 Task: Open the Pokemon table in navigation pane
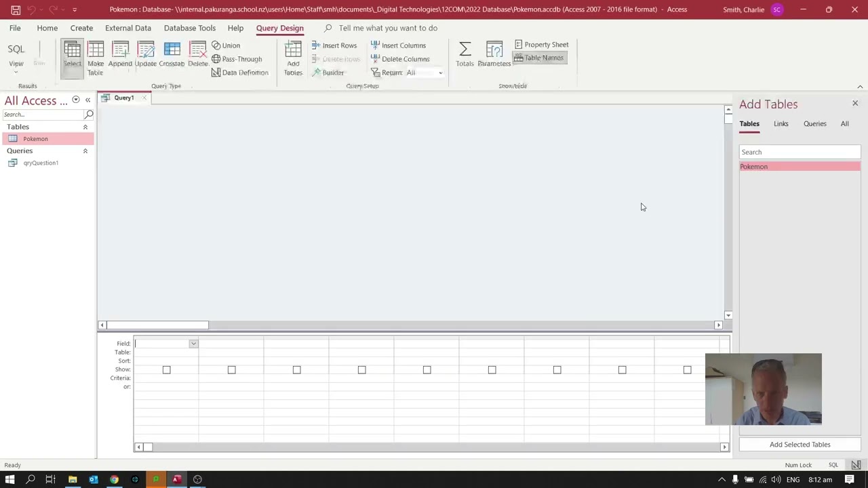pos(47,139)
